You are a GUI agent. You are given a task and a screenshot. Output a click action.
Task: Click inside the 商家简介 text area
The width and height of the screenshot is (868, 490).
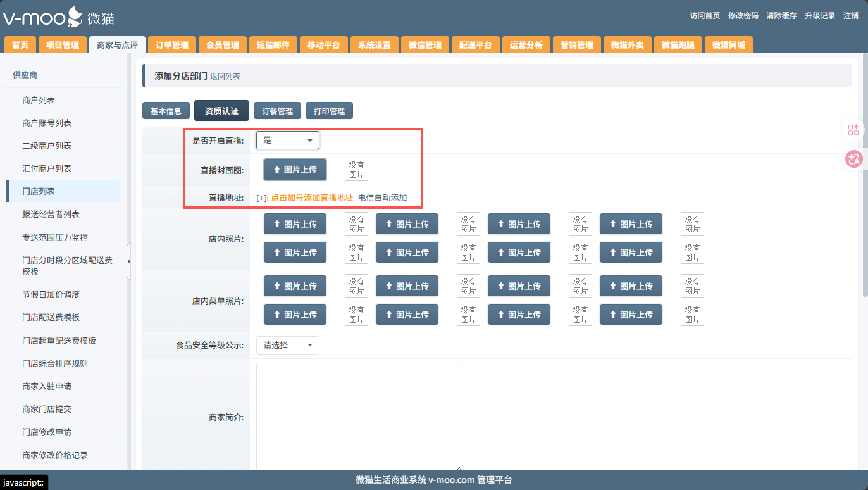click(x=359, y=416)
